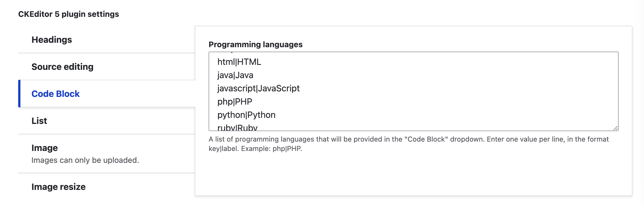
Task: Open the Image settings tab
Action: 107,154
